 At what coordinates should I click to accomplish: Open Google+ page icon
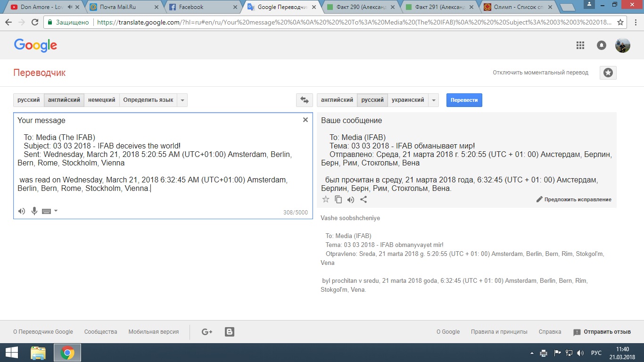pyautogui.click(x=207, y=332)
